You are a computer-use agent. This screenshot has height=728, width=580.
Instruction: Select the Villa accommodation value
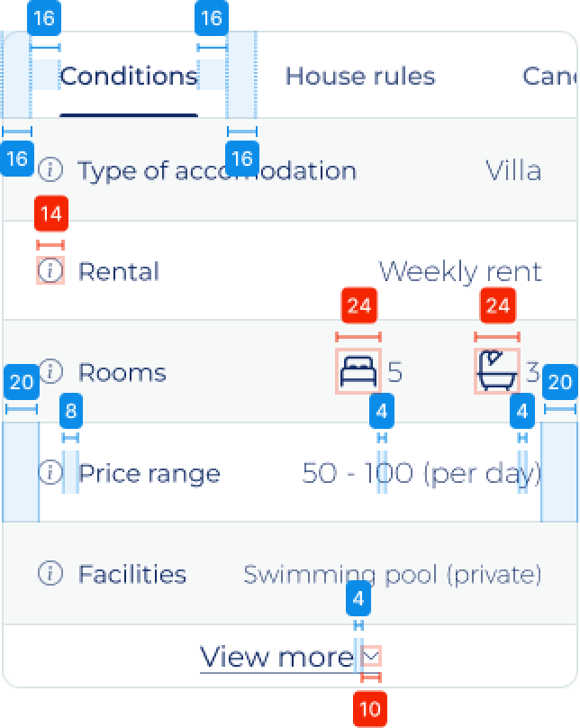coord(513,170)
